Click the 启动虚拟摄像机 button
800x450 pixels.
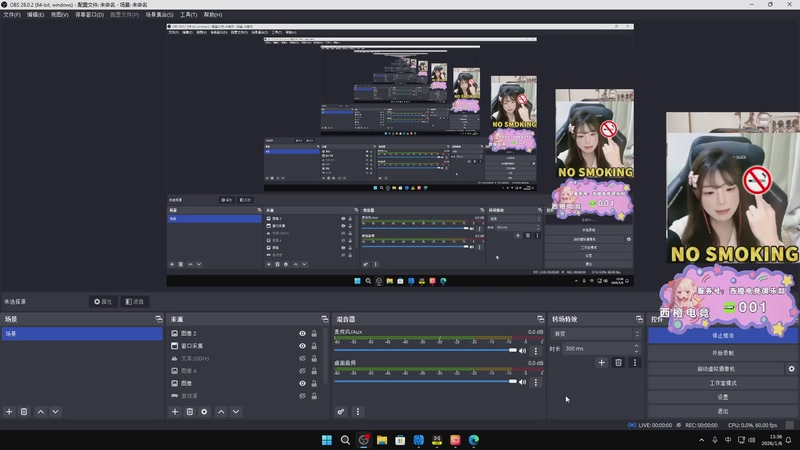pyautogui.click(x=716, y=368)
